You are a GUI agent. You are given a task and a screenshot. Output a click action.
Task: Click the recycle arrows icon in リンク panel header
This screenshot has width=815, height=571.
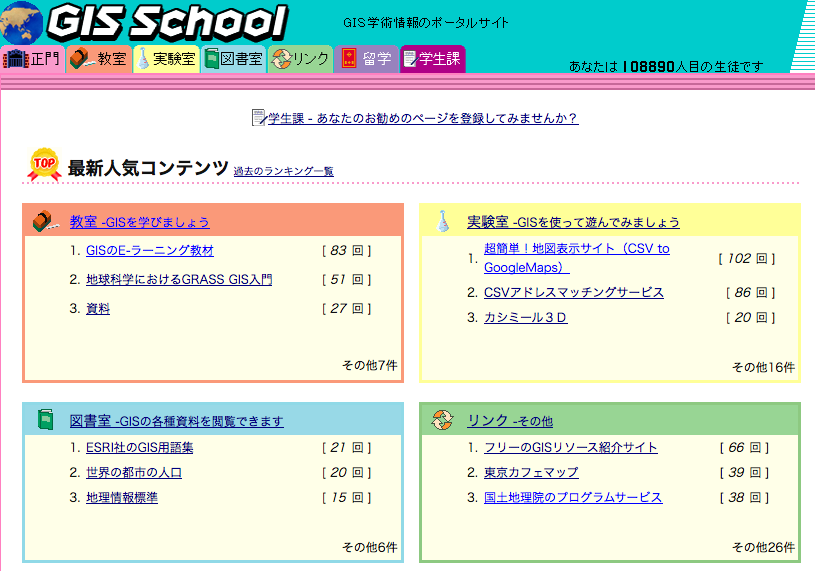click(442, 420)
